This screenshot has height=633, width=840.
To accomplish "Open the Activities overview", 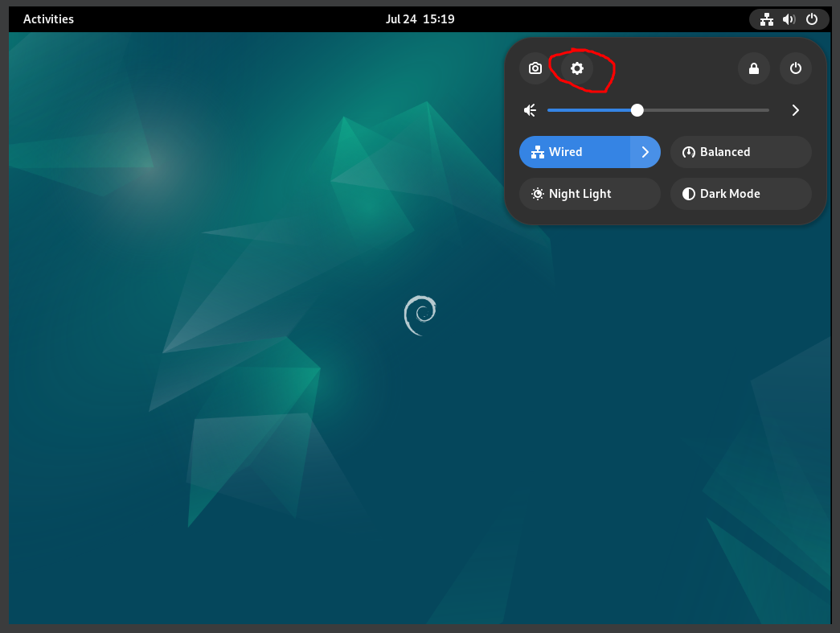I will pyautogui.click(x=48, y=19).
